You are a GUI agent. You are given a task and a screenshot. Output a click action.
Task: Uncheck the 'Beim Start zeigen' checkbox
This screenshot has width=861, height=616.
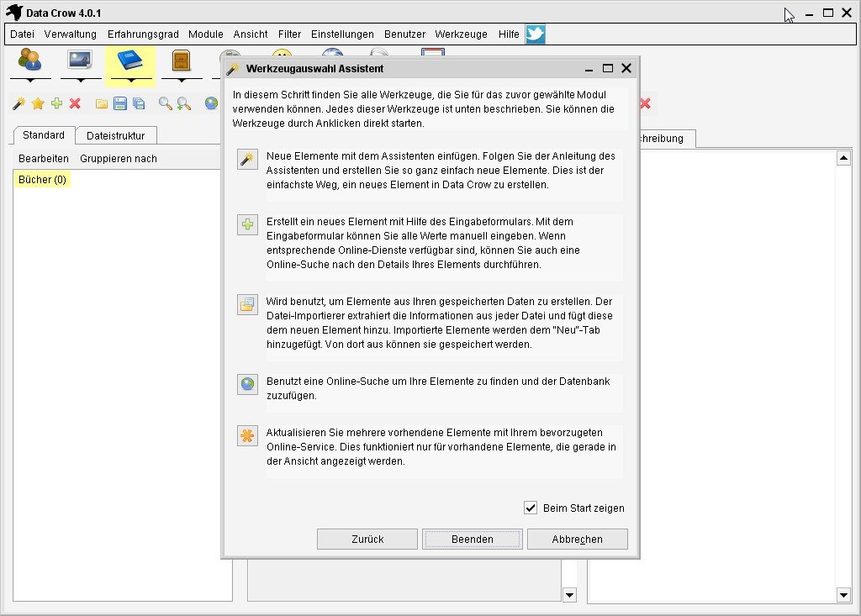pos(531,508)
